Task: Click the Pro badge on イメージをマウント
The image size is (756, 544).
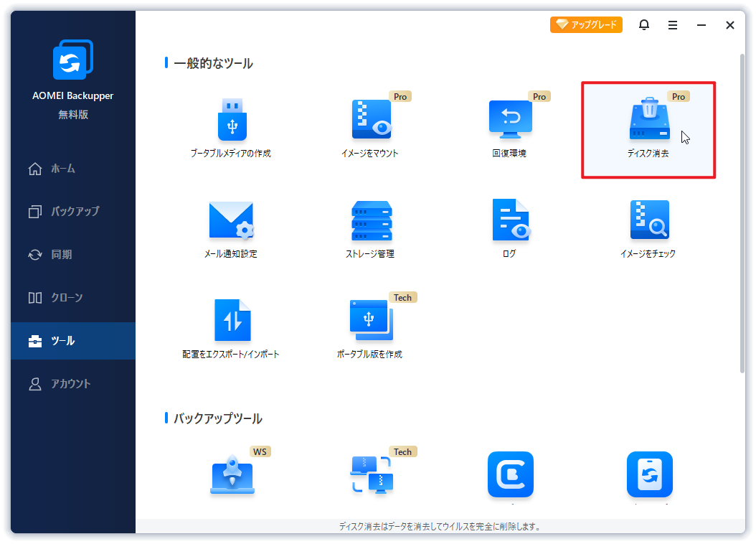Action: pos(400,96)
